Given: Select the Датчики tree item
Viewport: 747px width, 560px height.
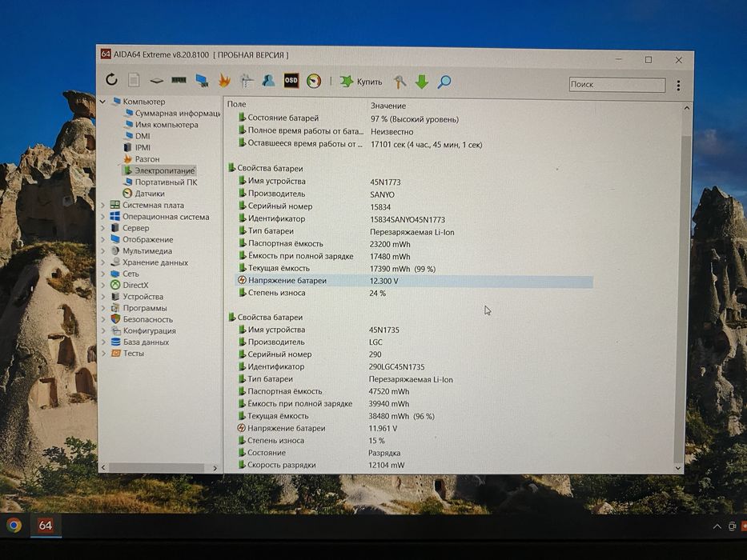Looking at the screenshot, I should (150, 194).
